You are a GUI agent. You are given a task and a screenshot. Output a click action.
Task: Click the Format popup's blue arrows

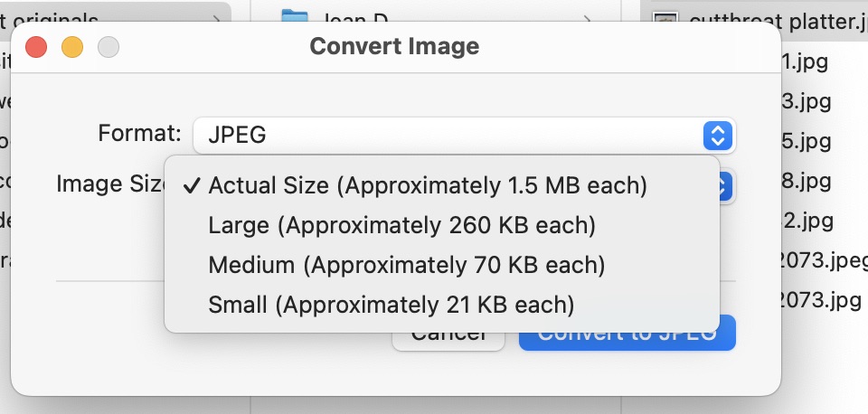coord(717,136)
